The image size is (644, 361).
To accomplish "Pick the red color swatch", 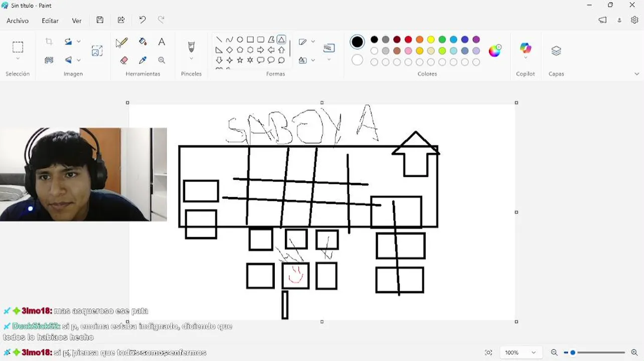I will (x=408, y=40).
